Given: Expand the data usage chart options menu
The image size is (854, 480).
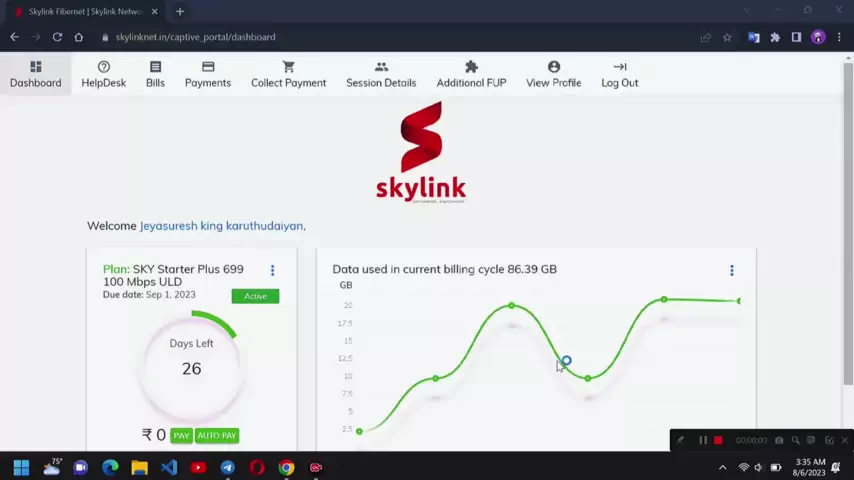Looking at the screenshot, I should [x=731, y=270].
